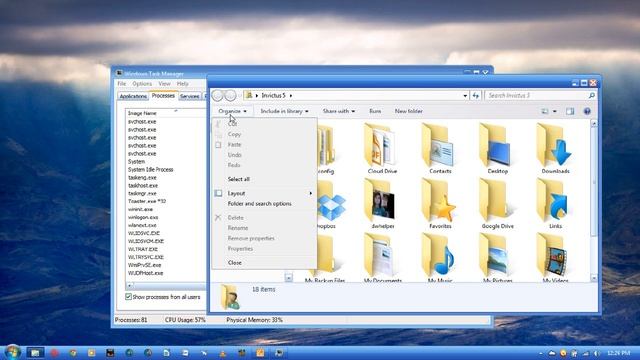Choose Select all from Organize menu
640x360 pixels.
[239, 179]
